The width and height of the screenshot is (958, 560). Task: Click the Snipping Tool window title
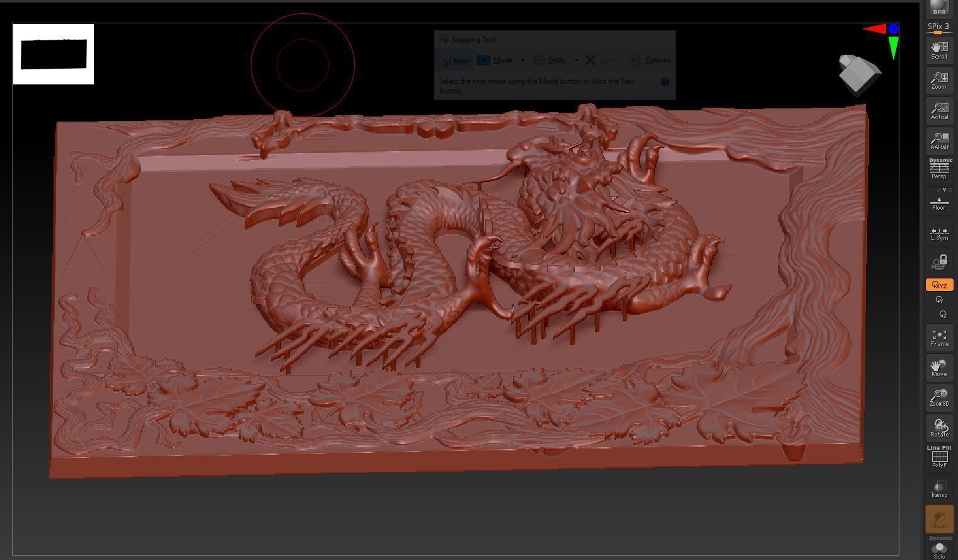(x=473, y=39)
